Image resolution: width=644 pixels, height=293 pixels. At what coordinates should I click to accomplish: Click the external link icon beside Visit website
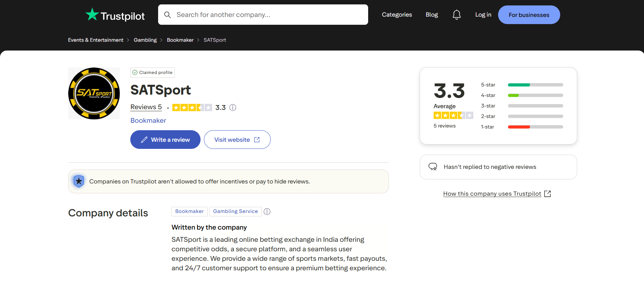coord(257,139)
